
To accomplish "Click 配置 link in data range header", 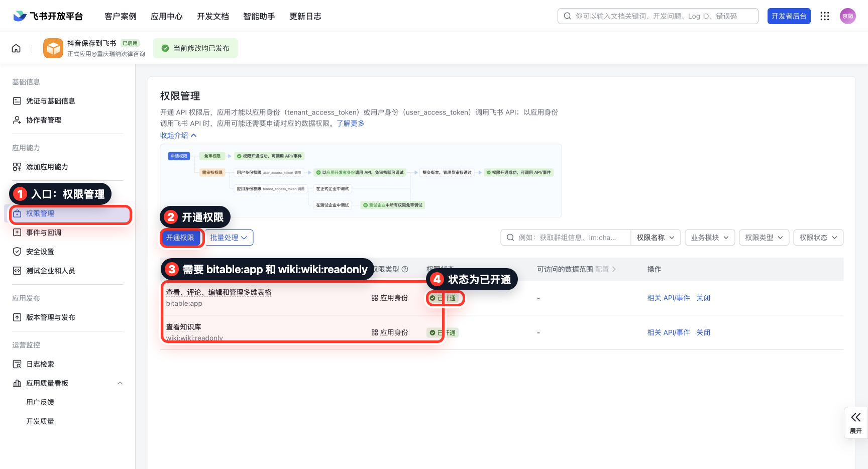I will click(x=605, y=269).
